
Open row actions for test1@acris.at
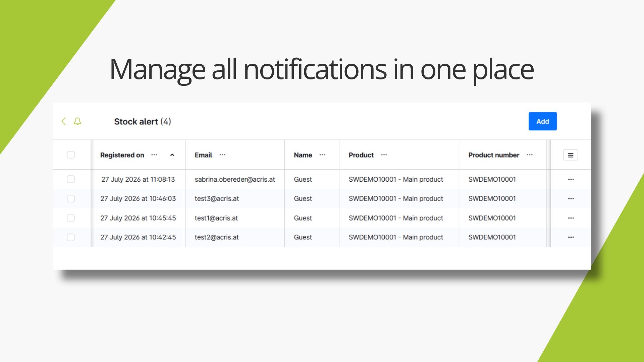click(571, 218)
